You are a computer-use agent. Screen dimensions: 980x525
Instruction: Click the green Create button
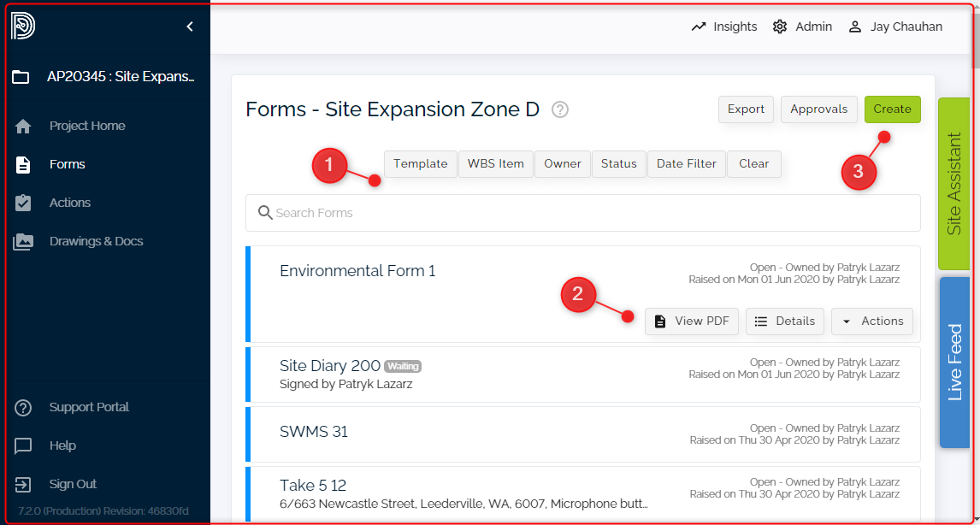coord(892,109)
